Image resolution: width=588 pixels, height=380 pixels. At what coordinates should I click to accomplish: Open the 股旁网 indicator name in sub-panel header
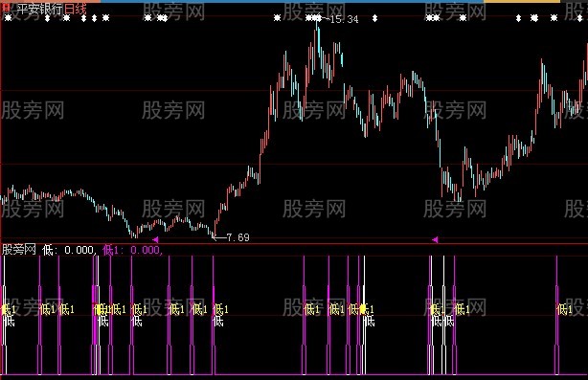[19, 250]
